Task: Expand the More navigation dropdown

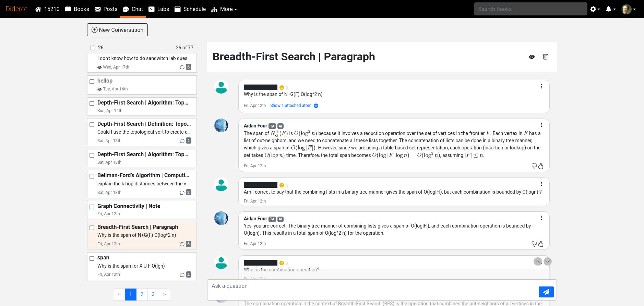Action: point(224,9)
